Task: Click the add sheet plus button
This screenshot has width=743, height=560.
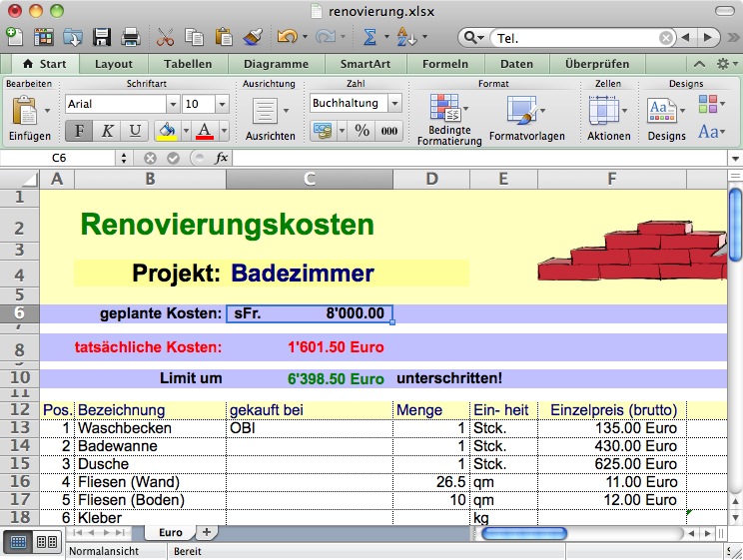Action: pyautogui.click(x=207, y=533)
